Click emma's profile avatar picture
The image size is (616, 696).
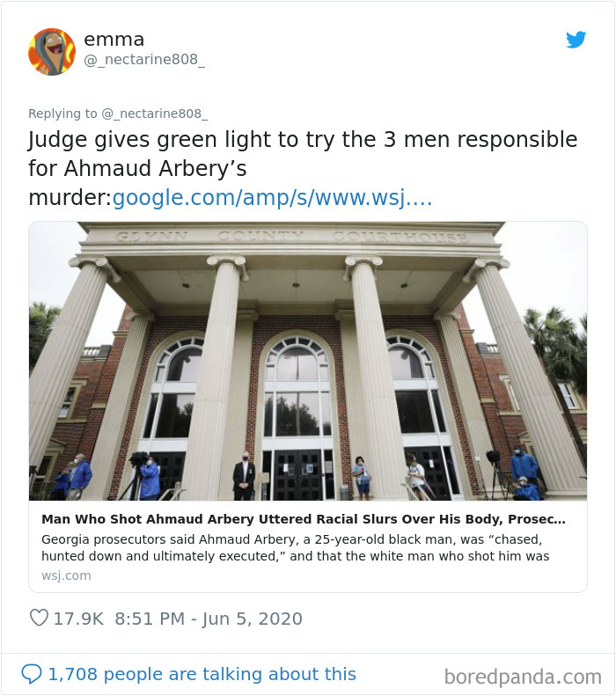pos(52,52)
